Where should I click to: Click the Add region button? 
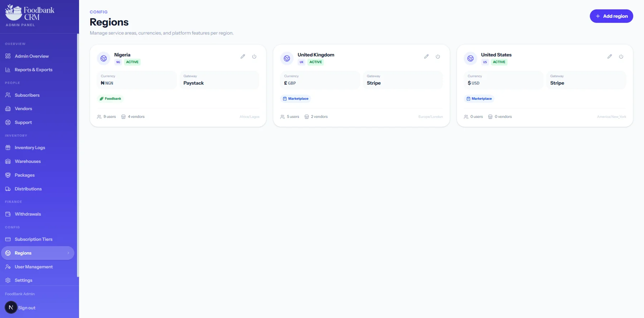(611, 16)
